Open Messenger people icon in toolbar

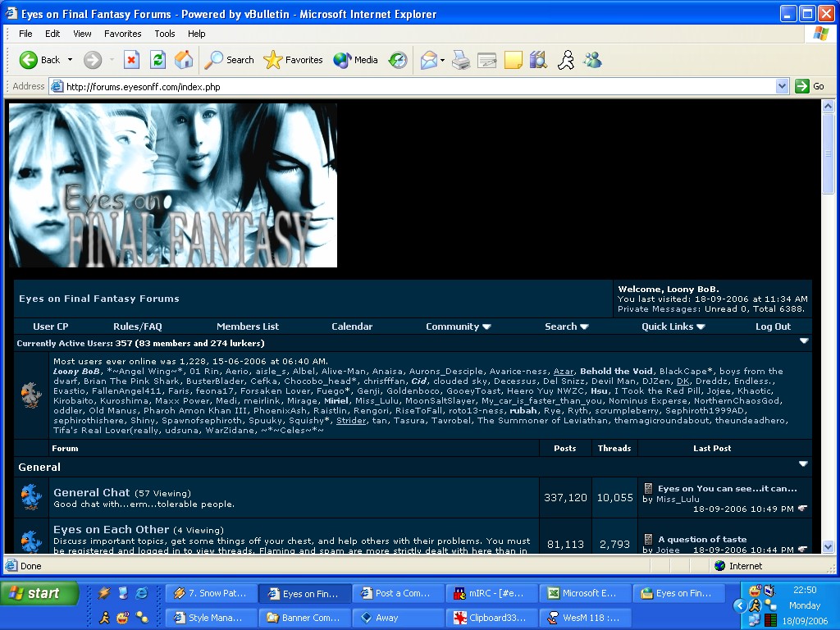(592, 60)
